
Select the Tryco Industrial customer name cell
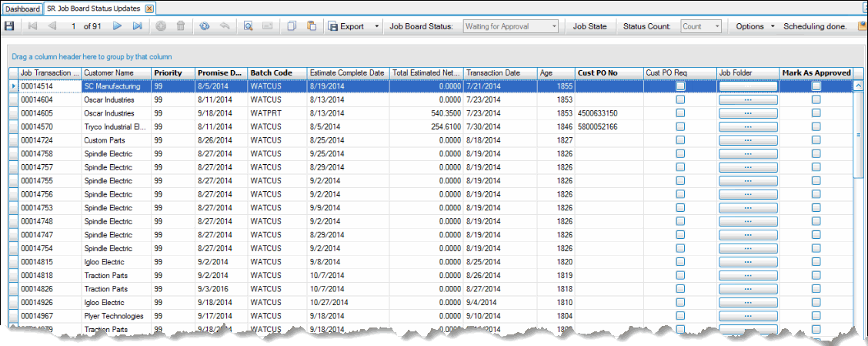115,127
